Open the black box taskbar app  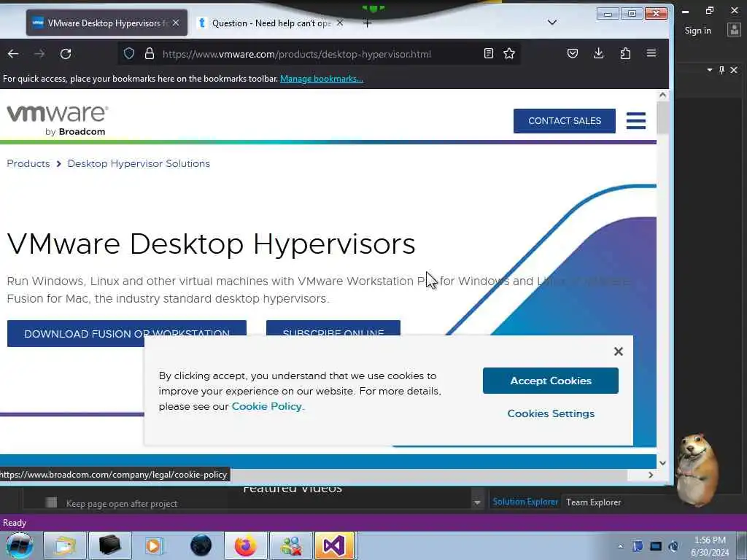click(x=110, y=545)
